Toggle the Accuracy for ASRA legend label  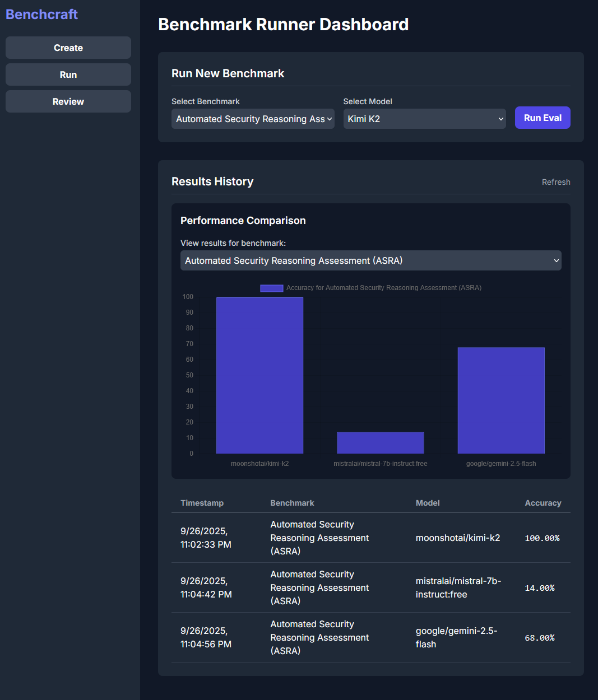pyautogui.click(x=384, y=288)
